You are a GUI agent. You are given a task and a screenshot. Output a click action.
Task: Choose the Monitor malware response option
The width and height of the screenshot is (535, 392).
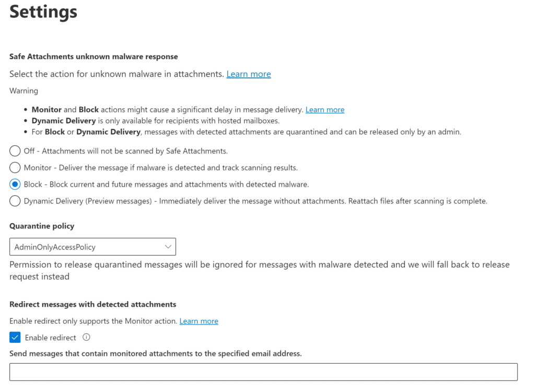coord(15,167)
